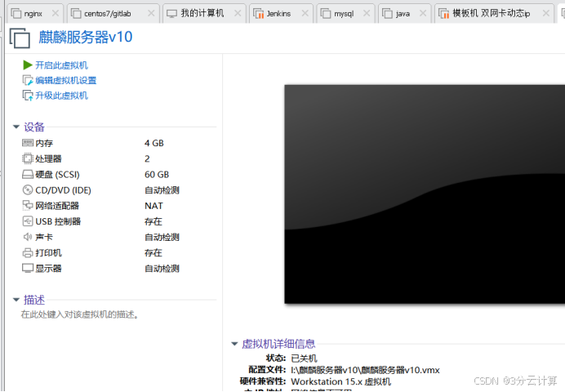Click the 内存 memory icon

28,143
